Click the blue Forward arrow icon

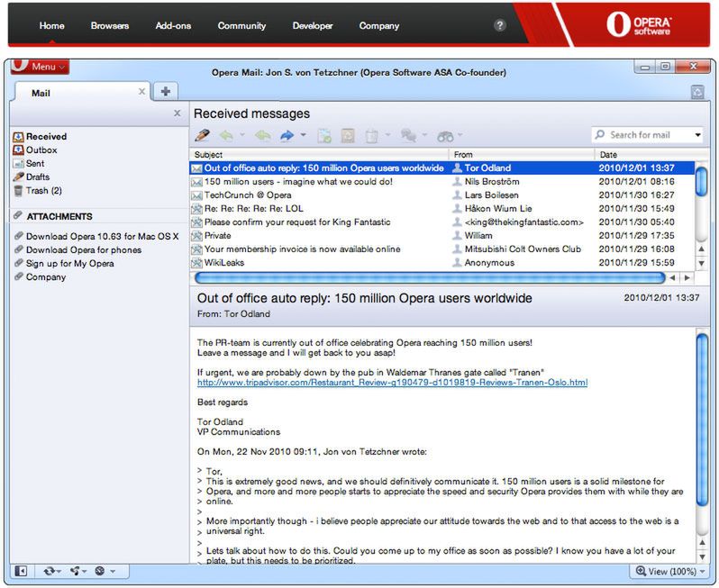tap(287, 135)
